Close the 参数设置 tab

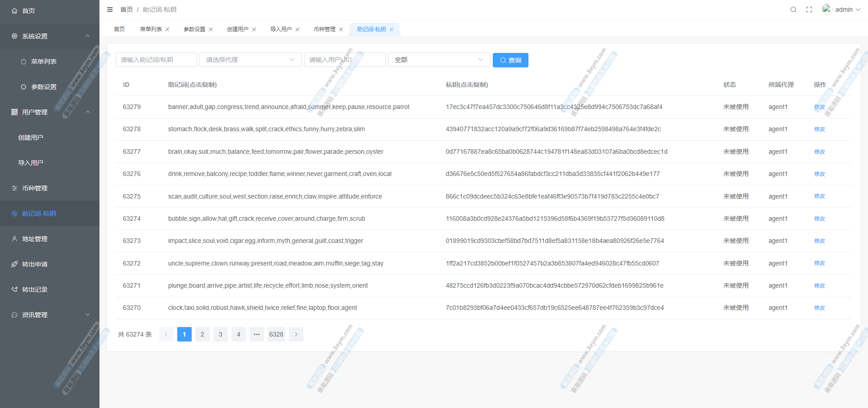point(211,29)
